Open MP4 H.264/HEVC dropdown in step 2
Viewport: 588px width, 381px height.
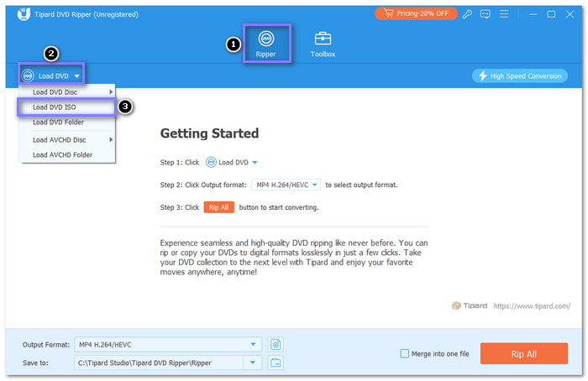click(286, 185)
